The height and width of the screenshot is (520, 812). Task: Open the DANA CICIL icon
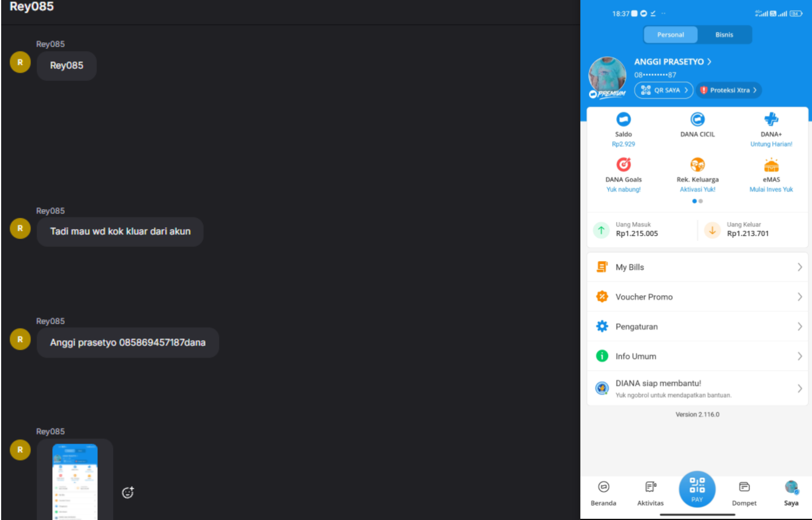[x=697, y=119]
